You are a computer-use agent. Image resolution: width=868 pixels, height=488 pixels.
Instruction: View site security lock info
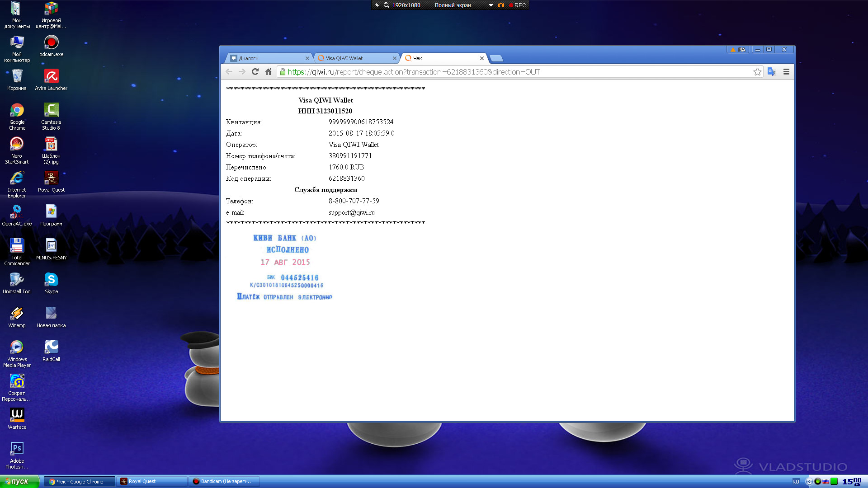coord(283,72)
